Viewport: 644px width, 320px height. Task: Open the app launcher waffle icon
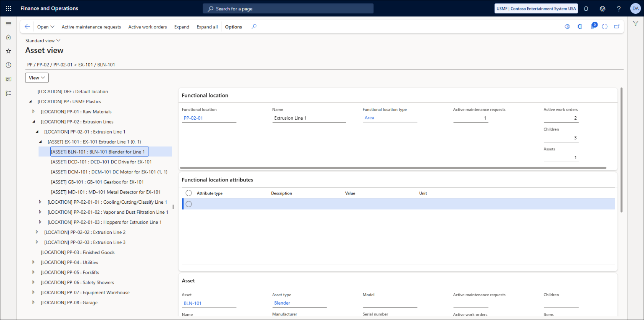click(x=8, y=8)
